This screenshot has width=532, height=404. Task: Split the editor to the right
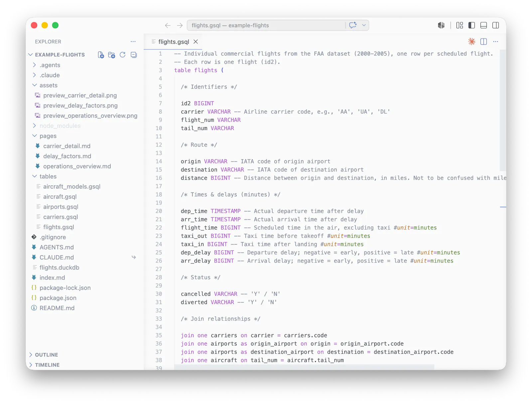pyautogui.click(x=484, y=42)
